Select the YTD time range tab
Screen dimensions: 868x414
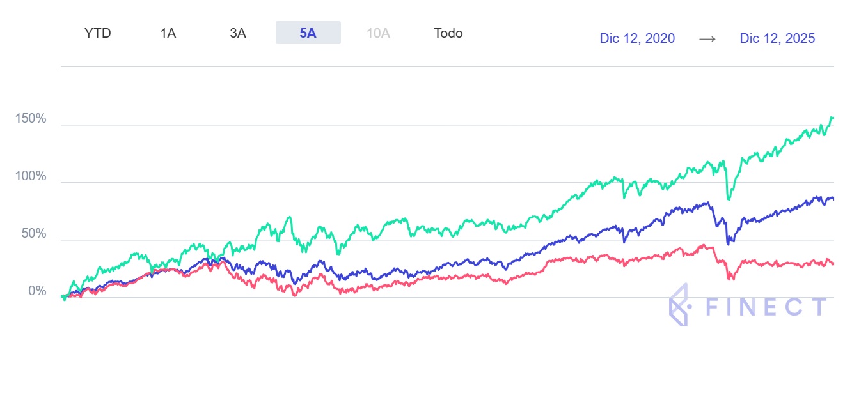pyautogui.click(x=98, y=33)
